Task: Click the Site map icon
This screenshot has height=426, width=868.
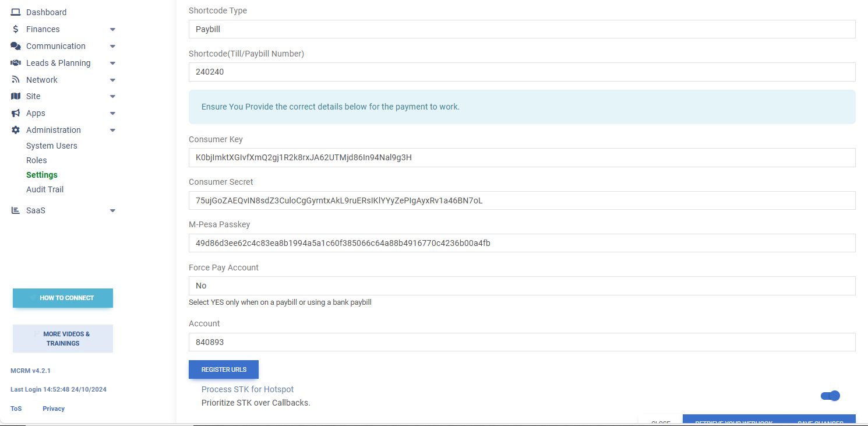Action: 16,96
